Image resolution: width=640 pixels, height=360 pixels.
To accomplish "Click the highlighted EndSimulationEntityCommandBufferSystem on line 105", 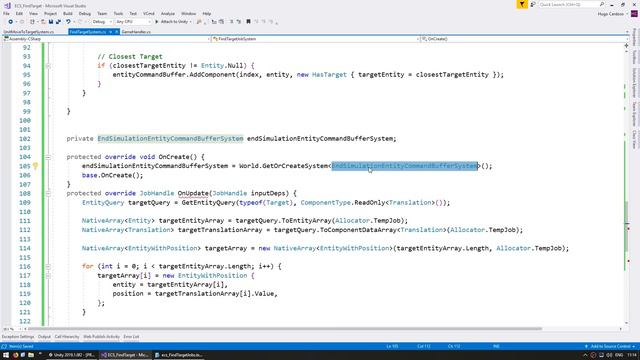I will [404, 166].
